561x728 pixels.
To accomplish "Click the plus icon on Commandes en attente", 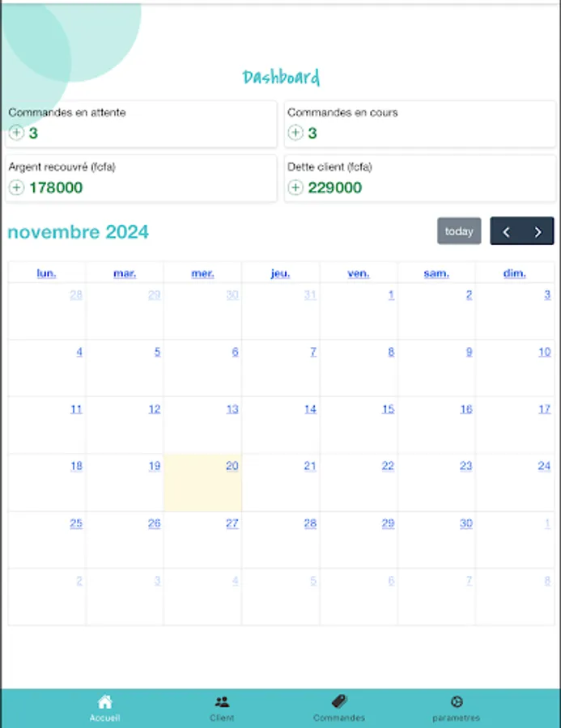I will pyautogui.click(x=16, y=133).
